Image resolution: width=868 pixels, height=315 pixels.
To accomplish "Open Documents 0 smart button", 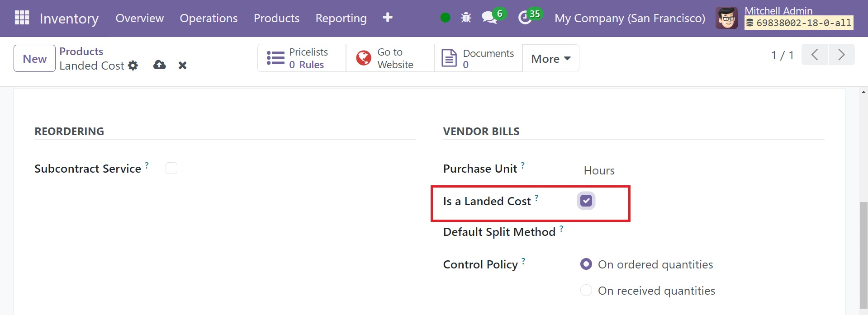I will pos(478,58).
